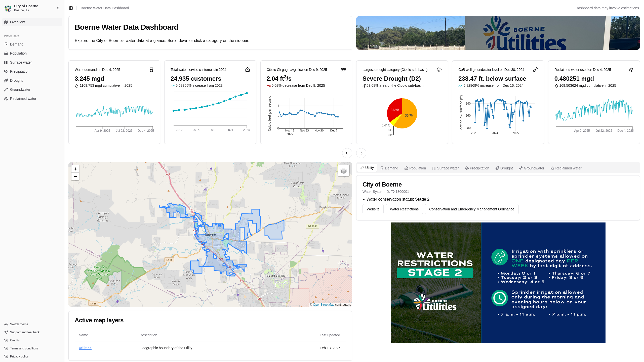The height and width of the screenshot is (362, 644).
Task: Go to Reclaimed water in the sidebar
Action: click(32, 99)
